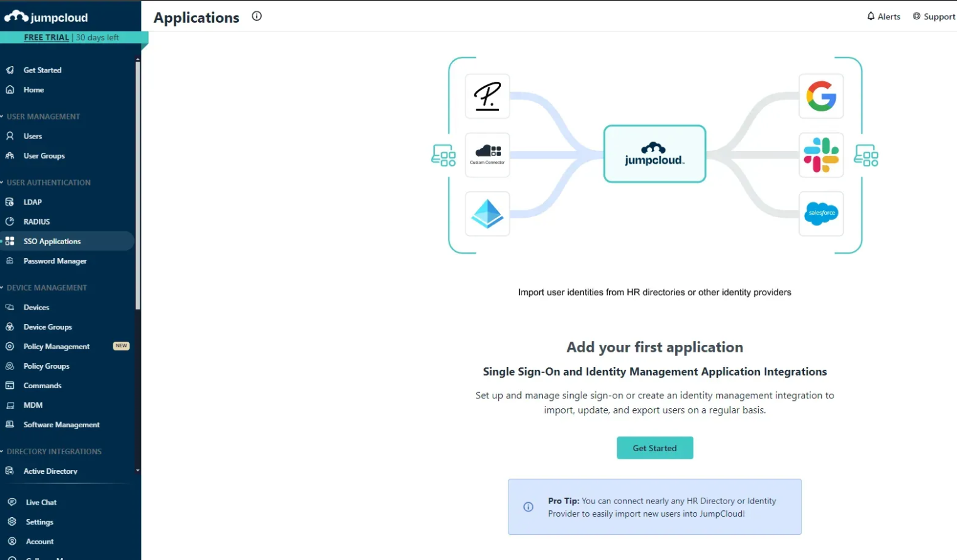The image size is (957, 560).
Task: Open Alerts in the top bar
Action: (x=883, y=16)
